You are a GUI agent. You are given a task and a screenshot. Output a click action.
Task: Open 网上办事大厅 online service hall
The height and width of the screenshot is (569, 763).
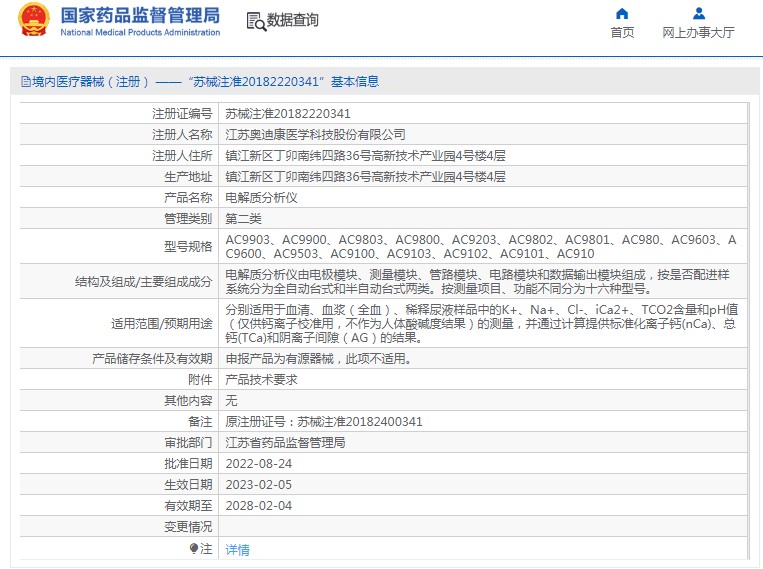tap(698, 33)
